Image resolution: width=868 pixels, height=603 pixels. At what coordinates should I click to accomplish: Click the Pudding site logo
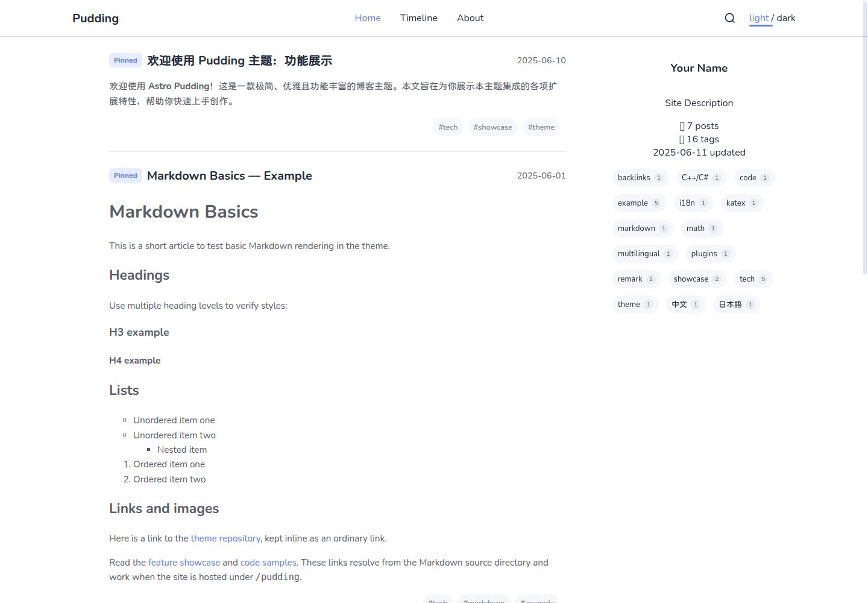(95, 18)
